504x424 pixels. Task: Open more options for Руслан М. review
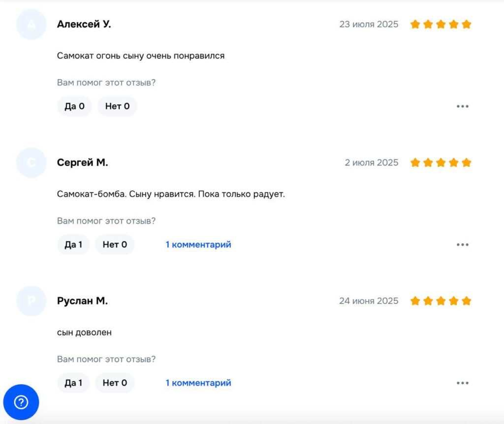[x=463, y=383]
